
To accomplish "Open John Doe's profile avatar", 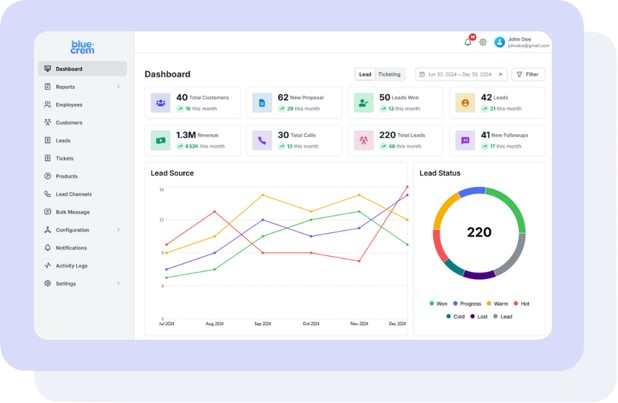I will 500,42.
